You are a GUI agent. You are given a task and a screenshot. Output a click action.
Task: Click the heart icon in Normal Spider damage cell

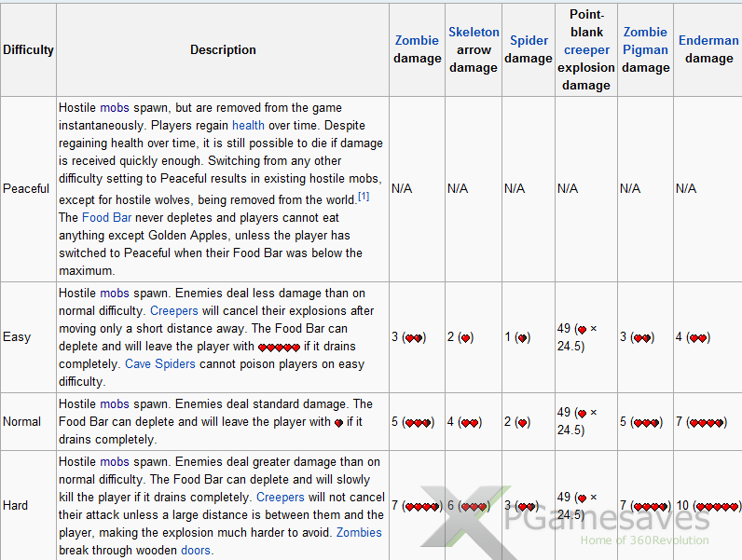click(x=523, y=422)
